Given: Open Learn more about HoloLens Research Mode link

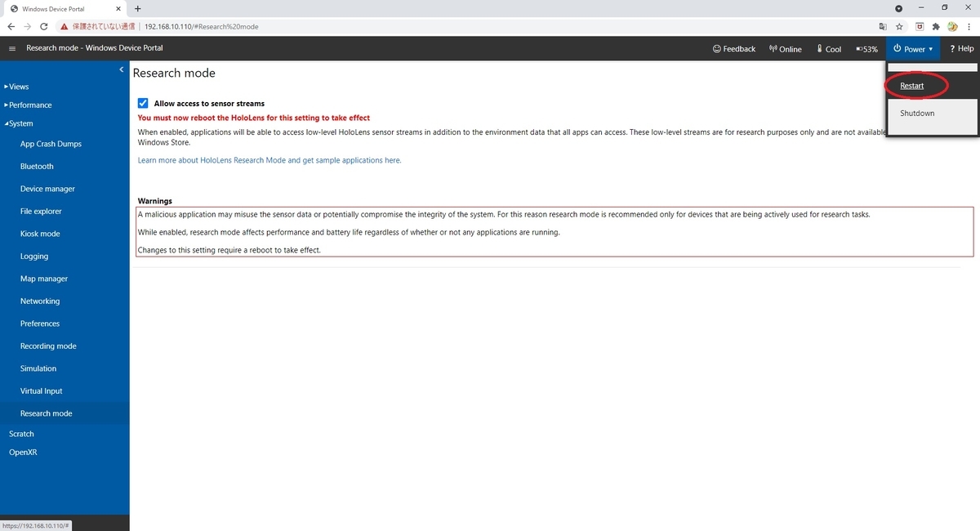Looking at the screenshot, I should 269,160.
